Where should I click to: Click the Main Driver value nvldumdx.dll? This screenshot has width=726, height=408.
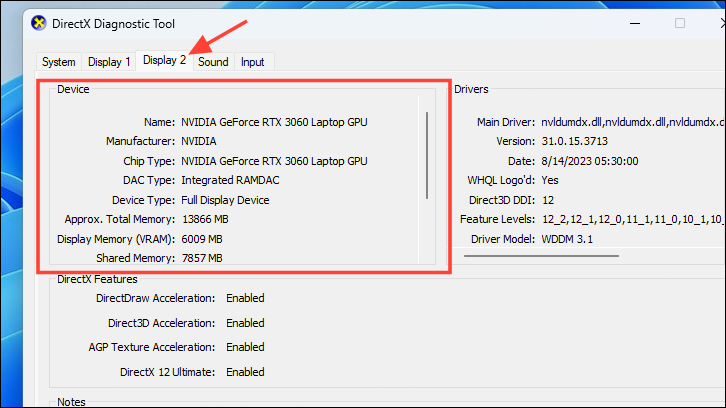pyautogui.click(x=632, y=122)
